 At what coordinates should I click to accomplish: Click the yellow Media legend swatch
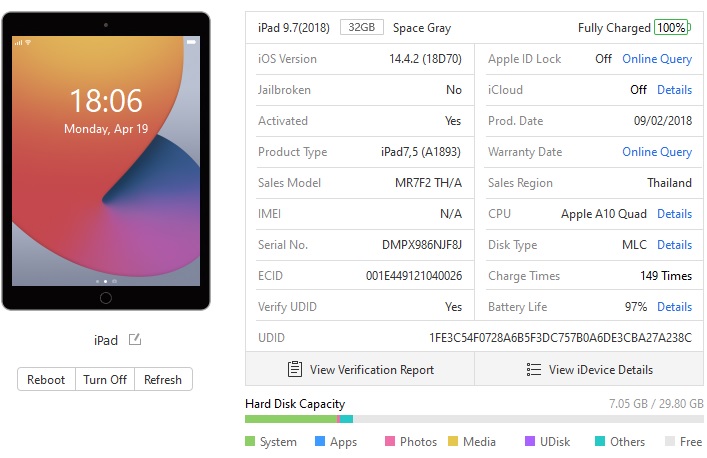tap(453, 441)
